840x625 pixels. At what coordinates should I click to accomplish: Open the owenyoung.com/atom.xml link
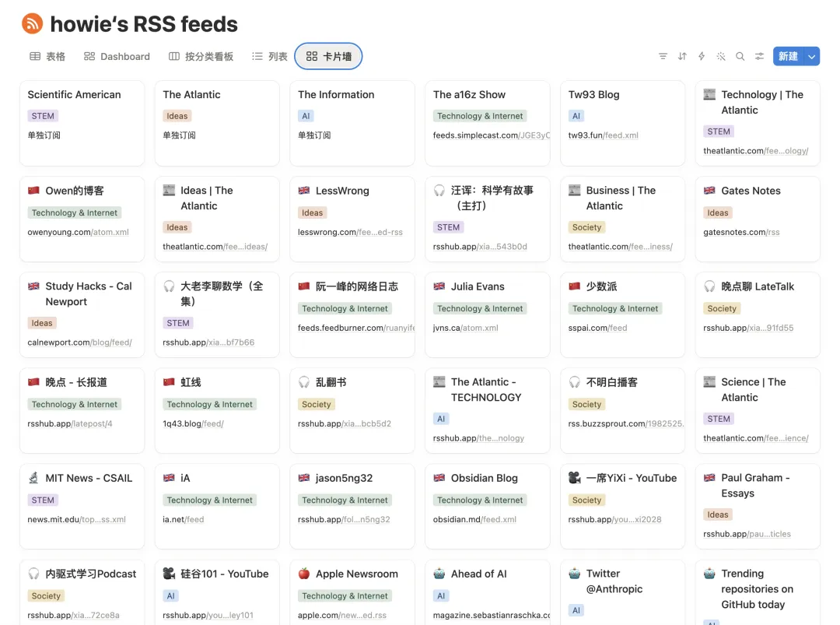point(79,232)
